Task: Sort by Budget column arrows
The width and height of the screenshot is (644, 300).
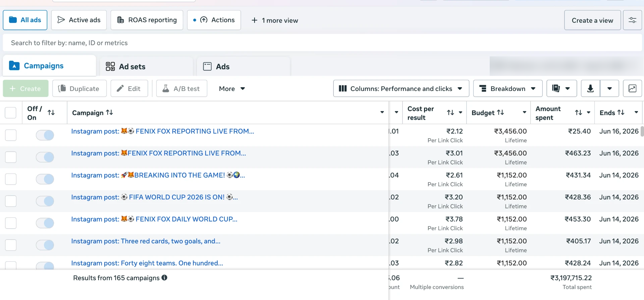Action: tap(500, 112)
